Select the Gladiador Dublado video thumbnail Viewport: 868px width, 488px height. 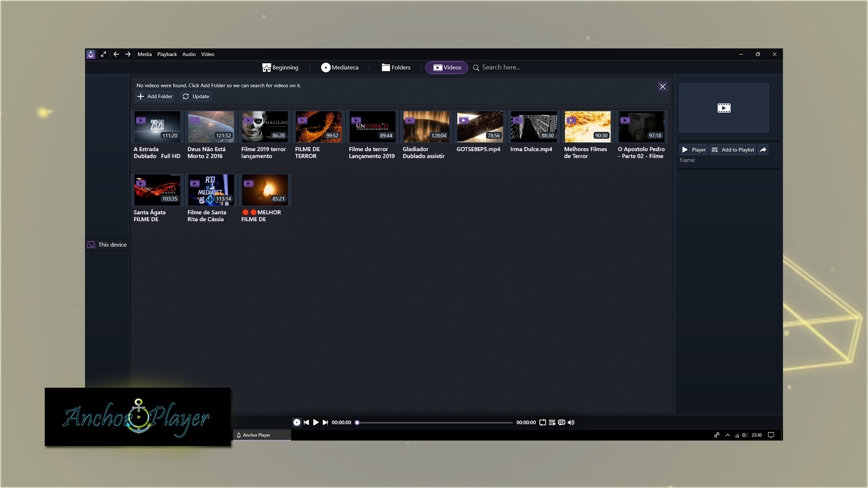[x=425, y=127]
